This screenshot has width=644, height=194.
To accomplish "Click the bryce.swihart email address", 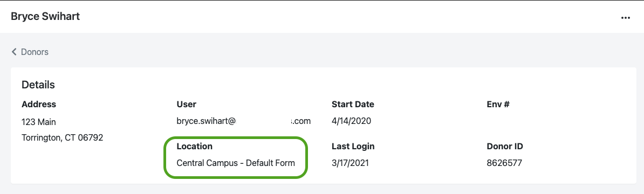I will tap(244, 121).
